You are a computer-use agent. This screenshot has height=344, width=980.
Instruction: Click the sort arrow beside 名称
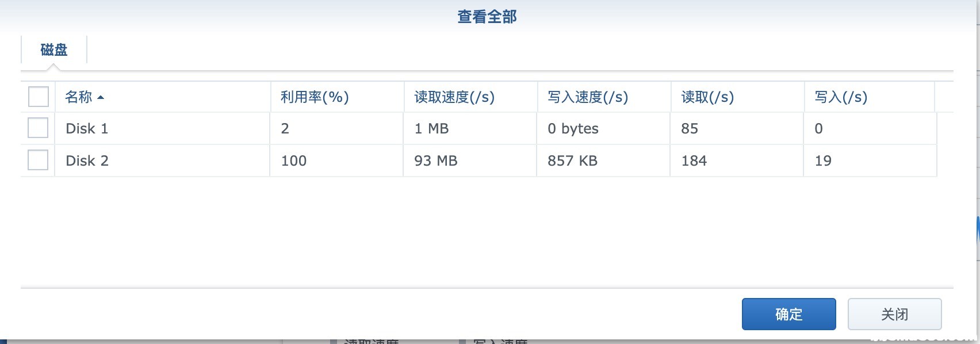pyautogui.click(x=101, y=97)
